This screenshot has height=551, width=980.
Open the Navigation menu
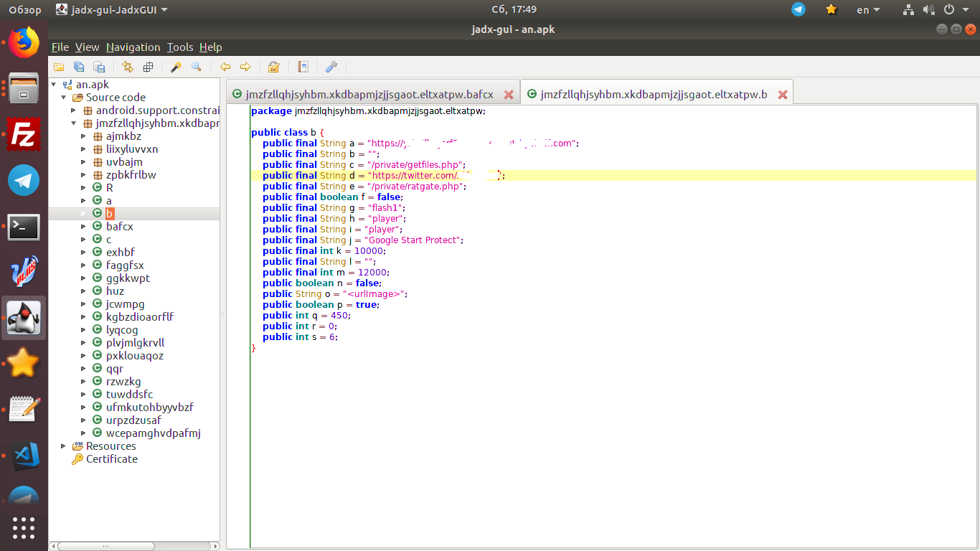tap(133, 47)
